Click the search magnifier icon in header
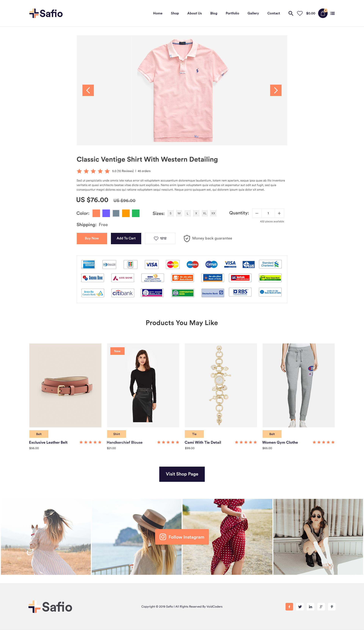The width and height of the screenshot is (364, 630). [x=291, y=13]
